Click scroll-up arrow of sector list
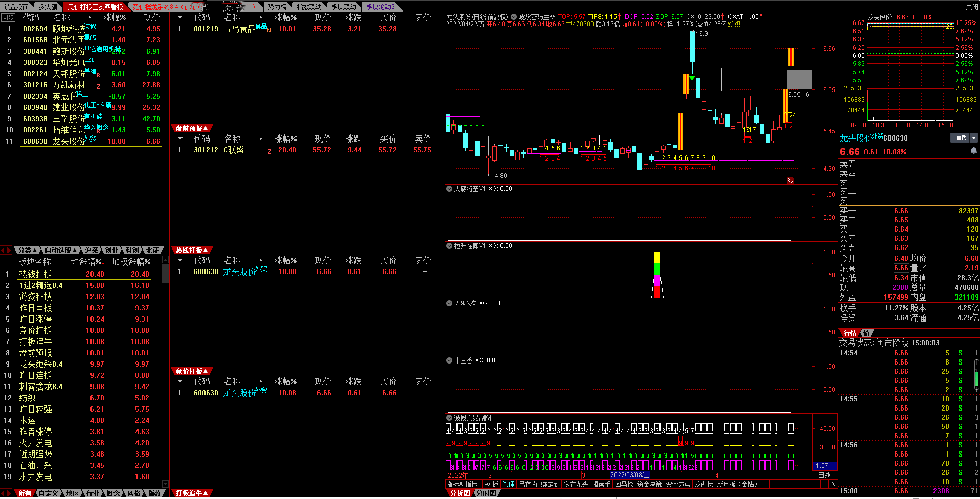The width and height of the screenshot is (980, 499). click(x=165, y=260)
